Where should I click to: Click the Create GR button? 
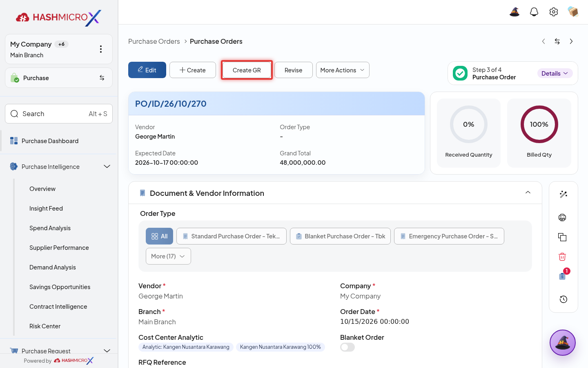[x=247, y=70]
